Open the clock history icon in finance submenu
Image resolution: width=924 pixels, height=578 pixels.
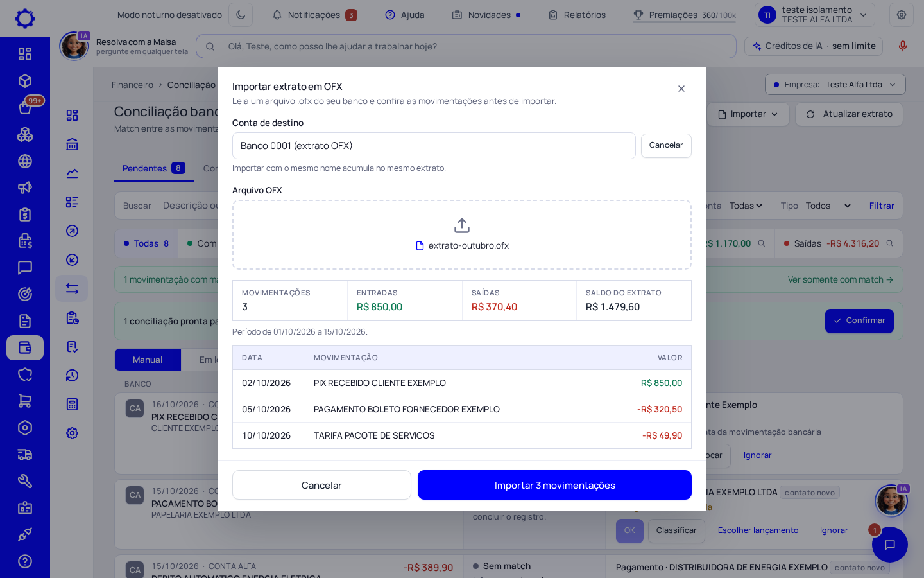pos(72,375)
